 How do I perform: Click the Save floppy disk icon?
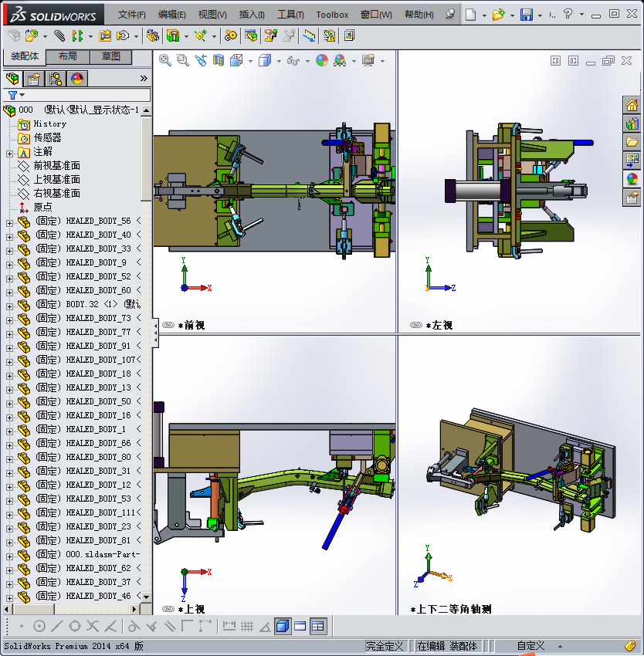(x=527, y=15)
